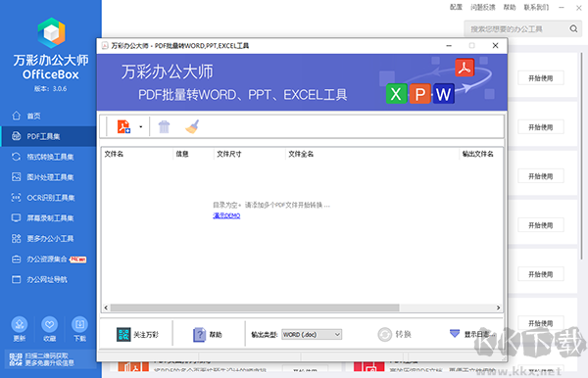Screen dimensions: 588x378
Task: Select OCR识别工具集 in the sidebar
Action: point(48,198)
